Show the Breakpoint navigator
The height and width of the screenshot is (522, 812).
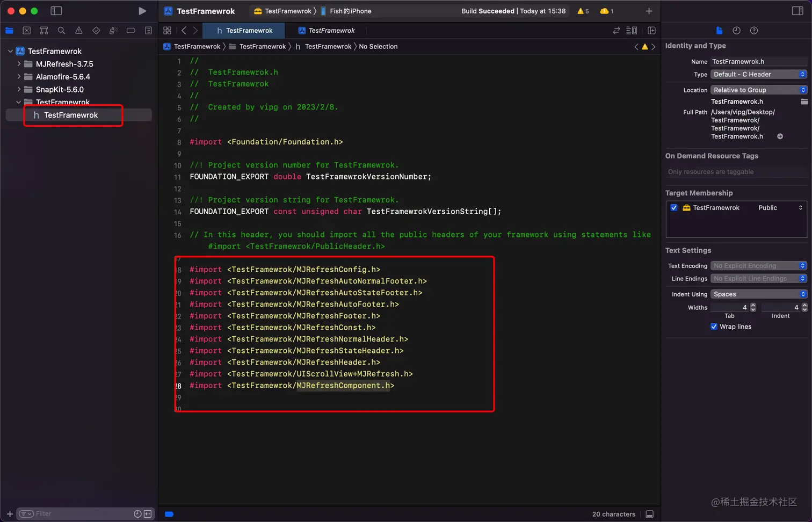click(130, 31)
